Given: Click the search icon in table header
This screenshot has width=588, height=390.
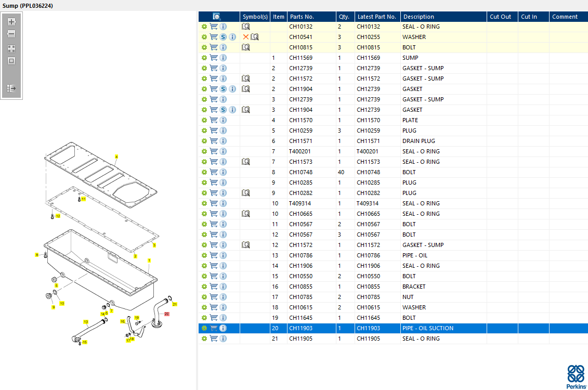Looking at the screenshot, I should 217,17.
